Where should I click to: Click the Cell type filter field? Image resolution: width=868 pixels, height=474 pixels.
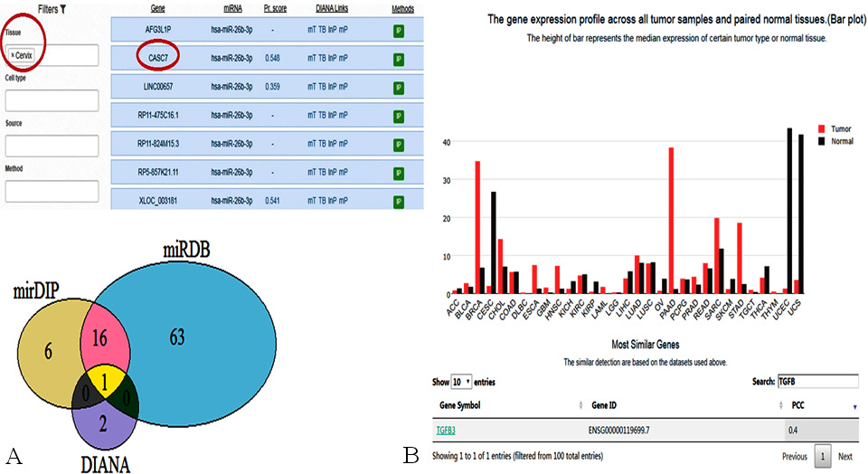pyautogui.click(x=52, y=100)
